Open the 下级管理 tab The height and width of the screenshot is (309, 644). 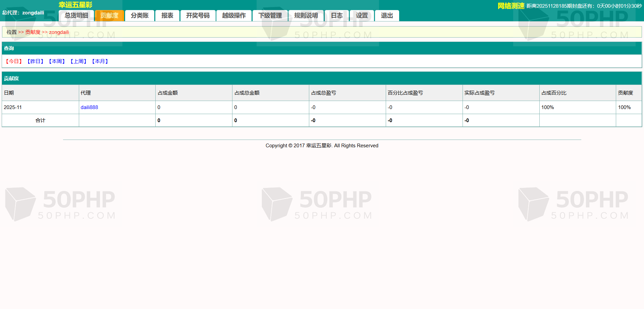coord(270,15)
